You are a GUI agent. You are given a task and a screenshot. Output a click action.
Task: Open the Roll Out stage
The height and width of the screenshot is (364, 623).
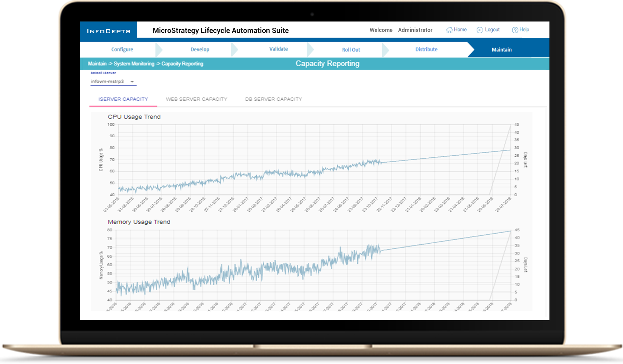point(351,50)
